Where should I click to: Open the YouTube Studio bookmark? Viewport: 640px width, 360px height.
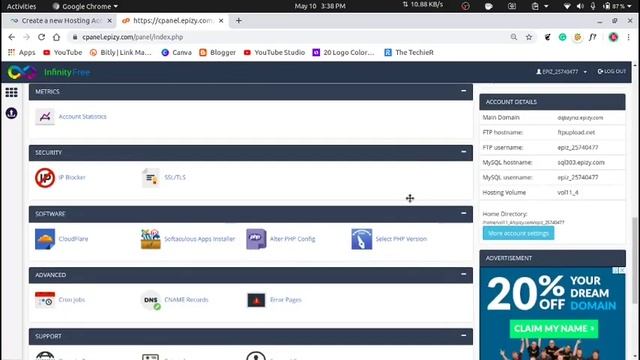tap(274, 52)
